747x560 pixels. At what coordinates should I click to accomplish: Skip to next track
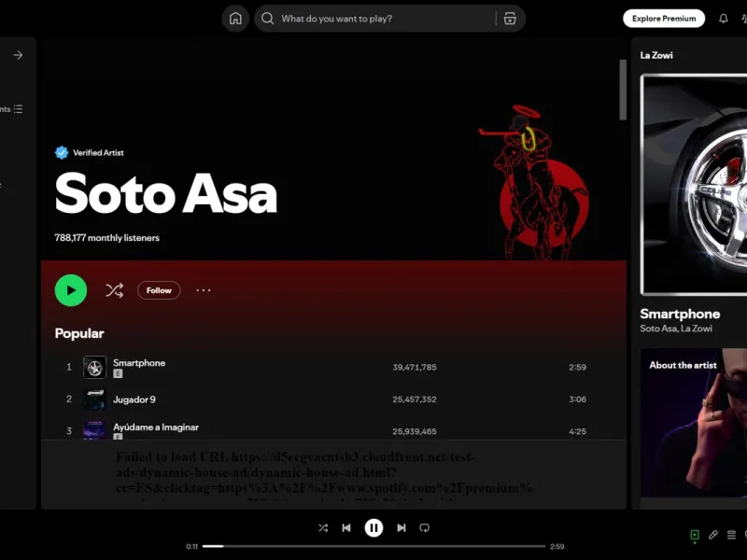(402, 527)
